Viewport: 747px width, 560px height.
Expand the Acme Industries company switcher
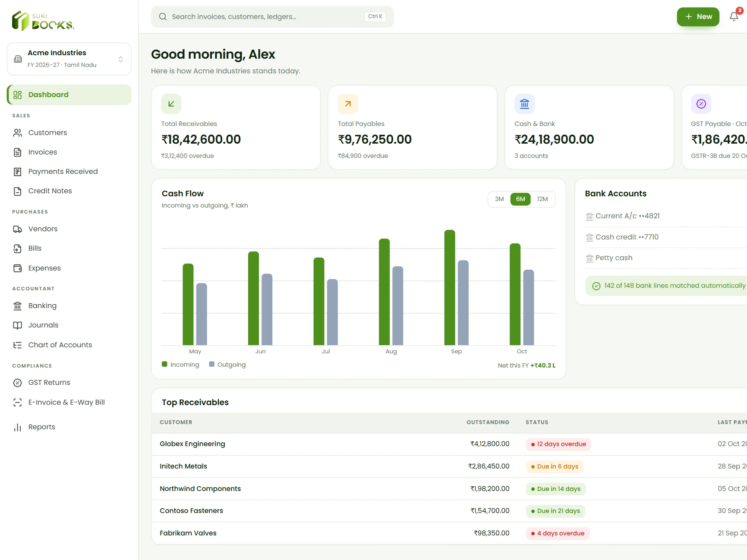(69, 59)
